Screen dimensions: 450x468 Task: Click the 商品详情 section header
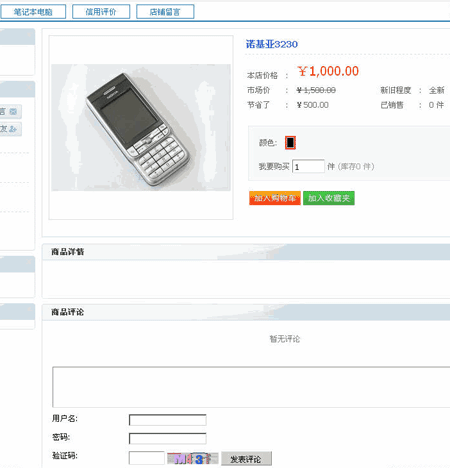pyautogui.click(x=67, y=252)
